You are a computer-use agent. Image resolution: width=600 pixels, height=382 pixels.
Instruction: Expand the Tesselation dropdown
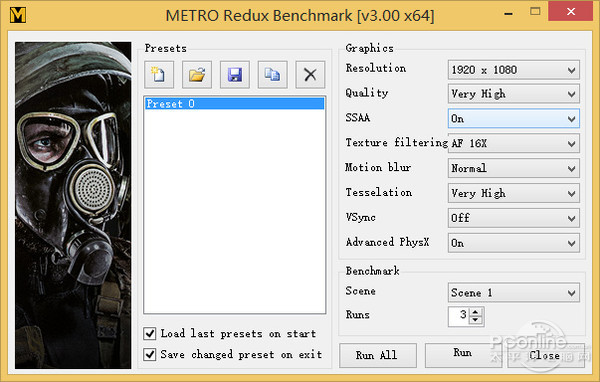[514, 193]
